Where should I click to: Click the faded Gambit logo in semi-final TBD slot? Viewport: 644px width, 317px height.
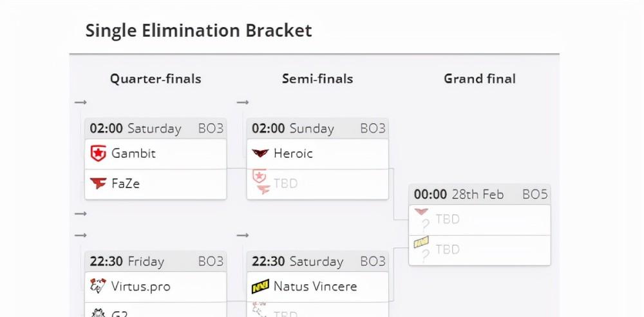click(259, 176)
